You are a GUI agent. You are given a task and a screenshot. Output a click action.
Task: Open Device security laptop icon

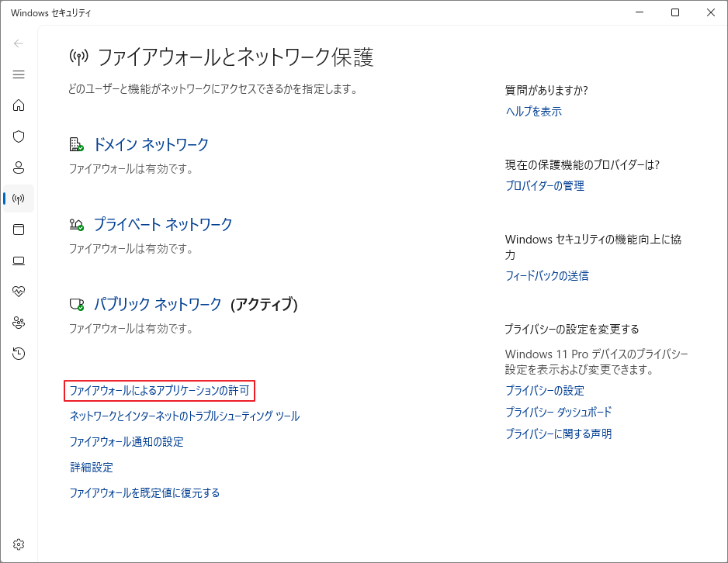click(19, 261)
